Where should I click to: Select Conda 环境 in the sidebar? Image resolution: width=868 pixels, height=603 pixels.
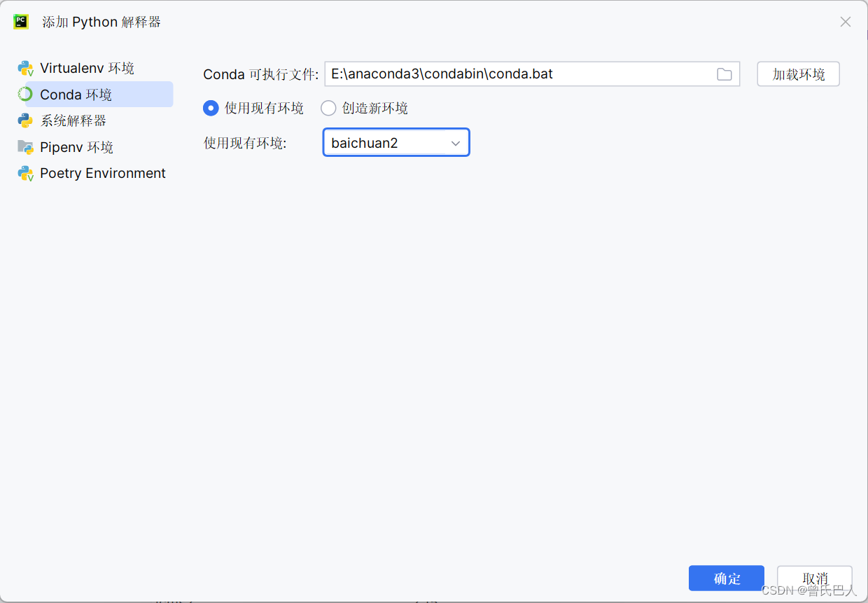[x=94, y=95]
